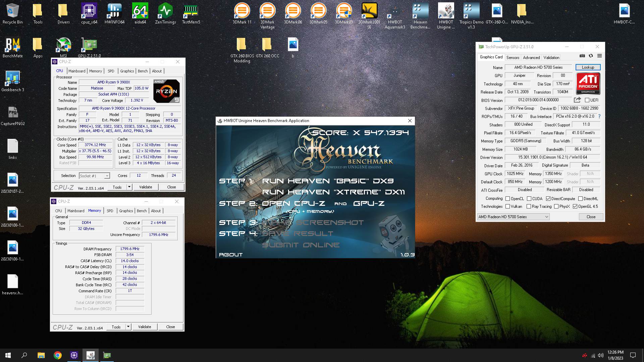Open the BenchMate desktop icon
Viewport: 644px width, 362px height.
[13, 48]
